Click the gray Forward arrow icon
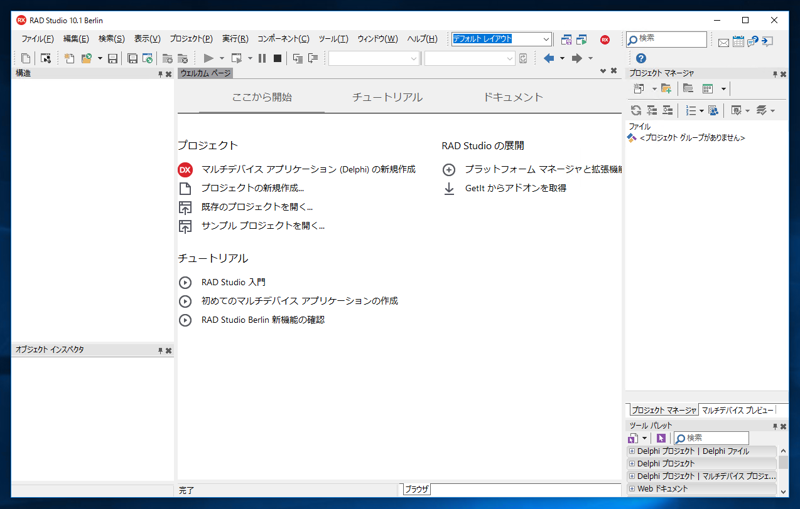This screenshot has height=509, width=800. 577,58
